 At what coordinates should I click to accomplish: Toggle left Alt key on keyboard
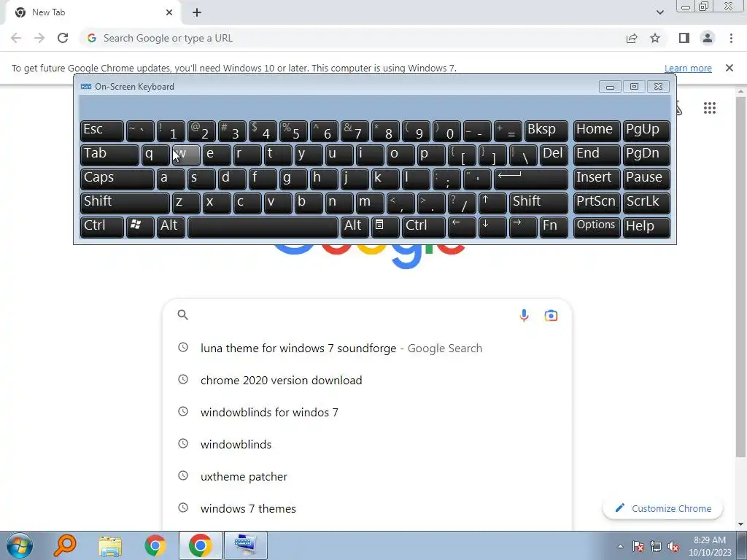tap(171, 227)
